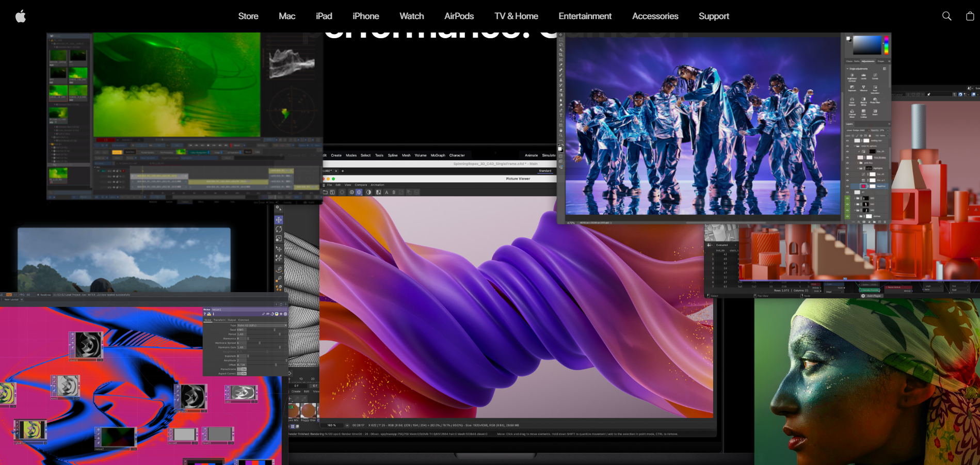Navigate to iPhone in the top bar
Viewport: 980px width, 465px height.
(366, 16)
